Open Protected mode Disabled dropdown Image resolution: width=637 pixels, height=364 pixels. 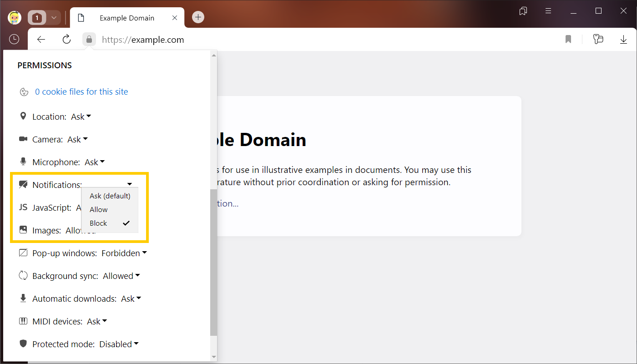point(119,344)
